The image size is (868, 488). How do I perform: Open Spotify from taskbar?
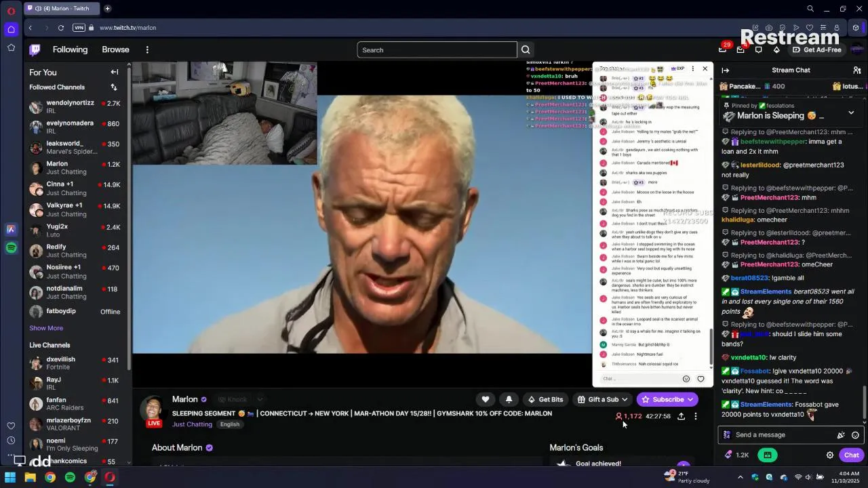tap(70, 477)
